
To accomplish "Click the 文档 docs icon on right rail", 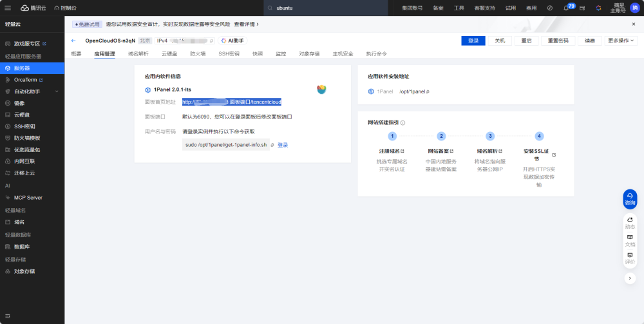I will 630,241.
